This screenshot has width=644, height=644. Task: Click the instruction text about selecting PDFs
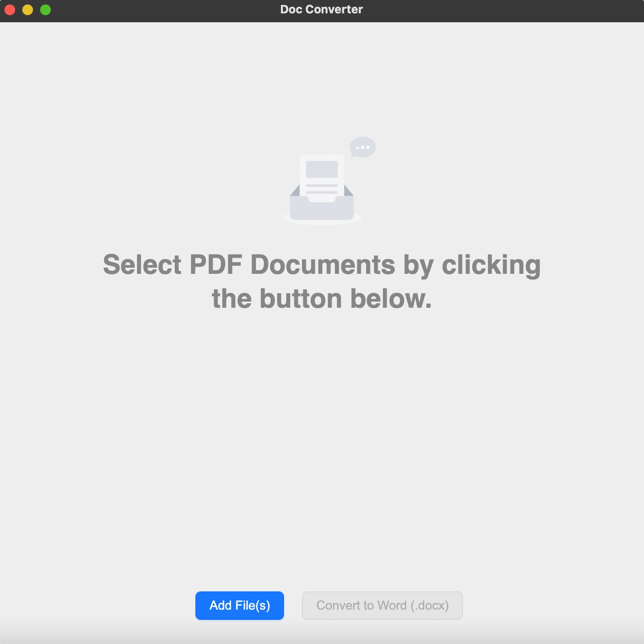point(322,281)
